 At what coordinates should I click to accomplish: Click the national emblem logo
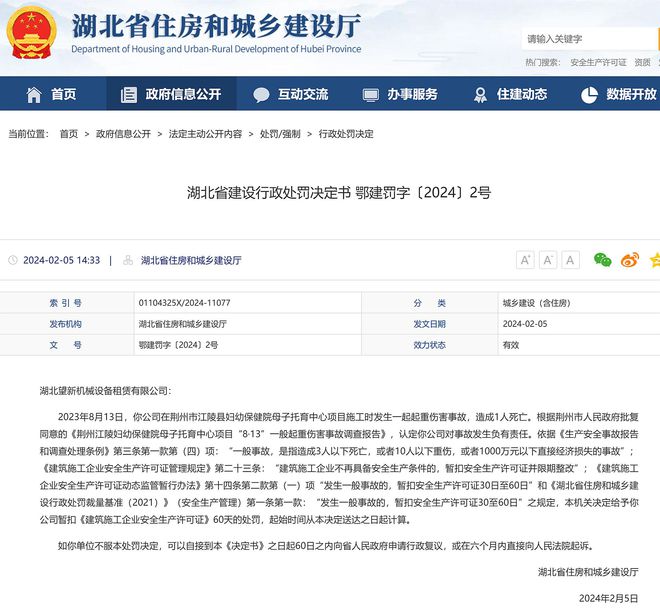32,32
